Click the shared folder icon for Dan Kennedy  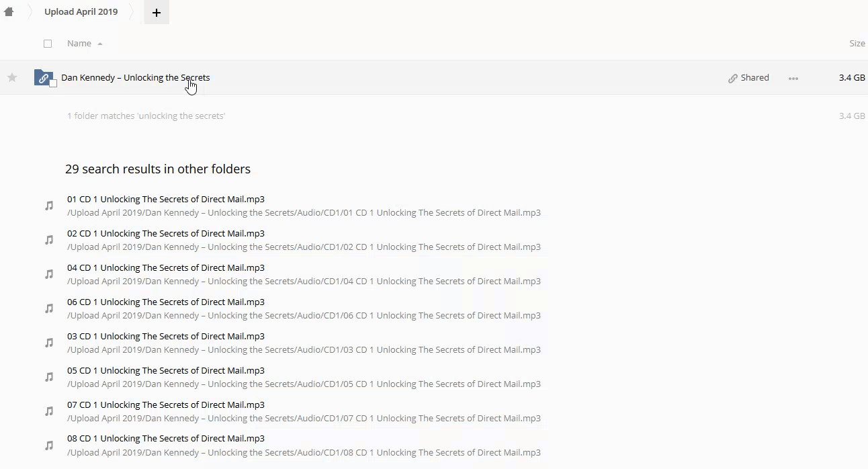click(43, 78)
